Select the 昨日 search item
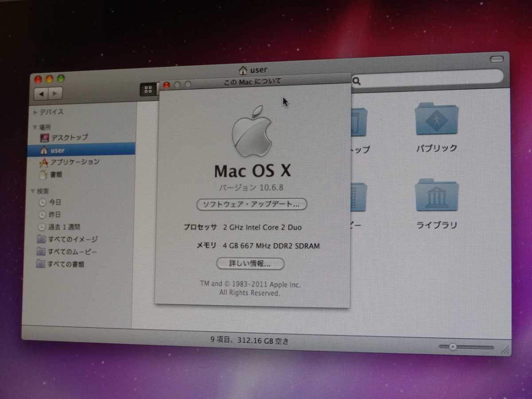The height and width of the screenshot is (399, 532). coord(49,215)
